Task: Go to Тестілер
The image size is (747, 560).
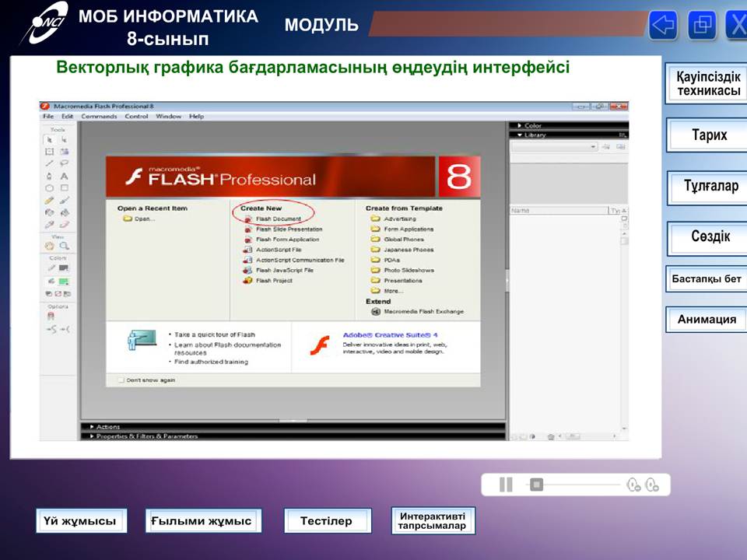Action: click(328, 521)
